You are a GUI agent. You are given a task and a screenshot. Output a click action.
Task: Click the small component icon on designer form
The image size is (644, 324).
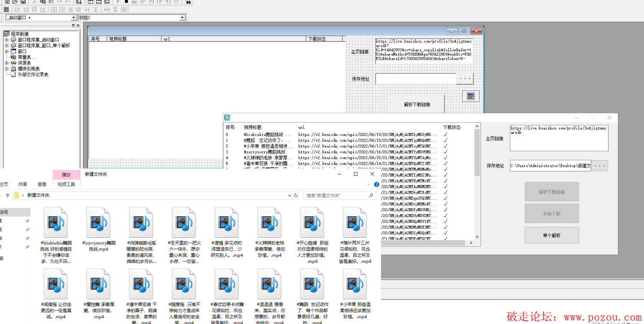click(x=471, y=96)
